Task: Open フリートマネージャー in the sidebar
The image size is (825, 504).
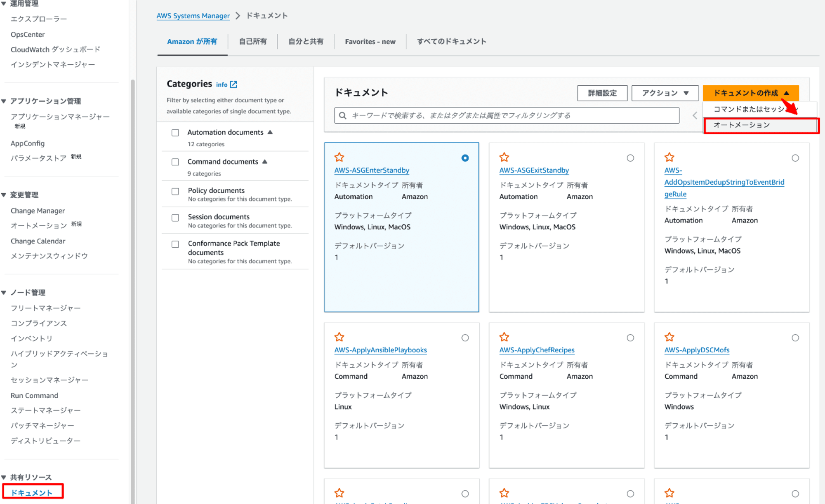Action: click(45, 308)
